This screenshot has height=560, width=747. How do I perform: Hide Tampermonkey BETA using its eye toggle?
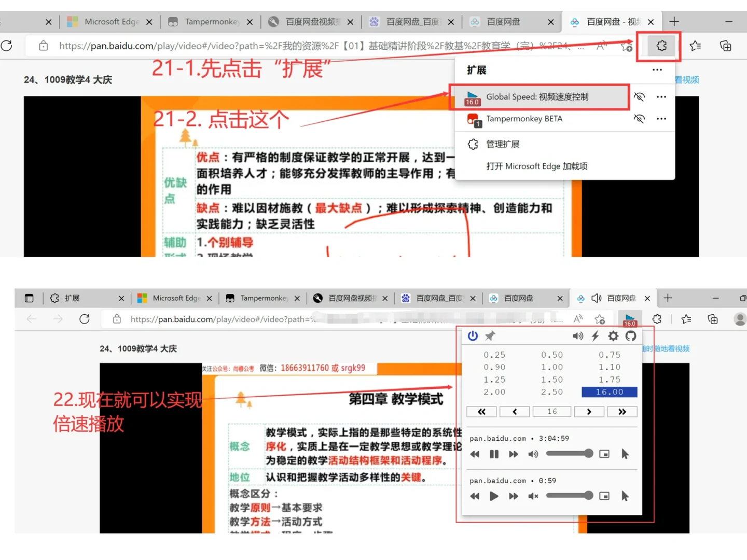pos(639,119)
